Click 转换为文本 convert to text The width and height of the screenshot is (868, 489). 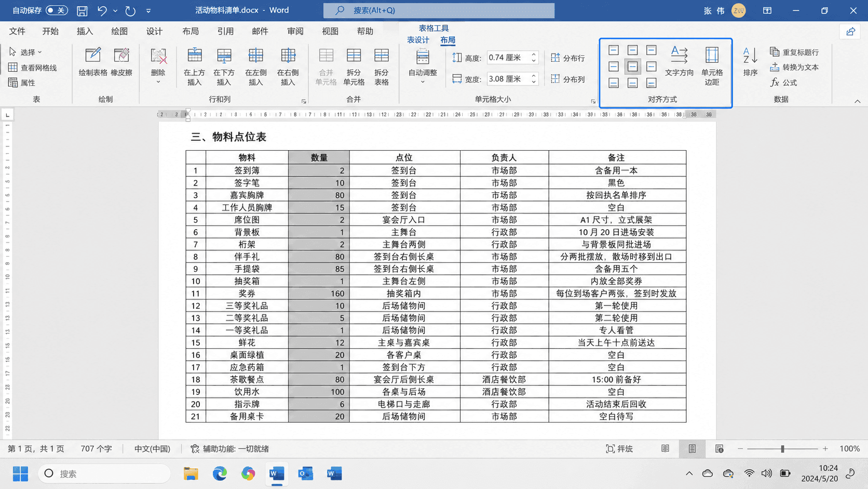[x=794, y=67]
